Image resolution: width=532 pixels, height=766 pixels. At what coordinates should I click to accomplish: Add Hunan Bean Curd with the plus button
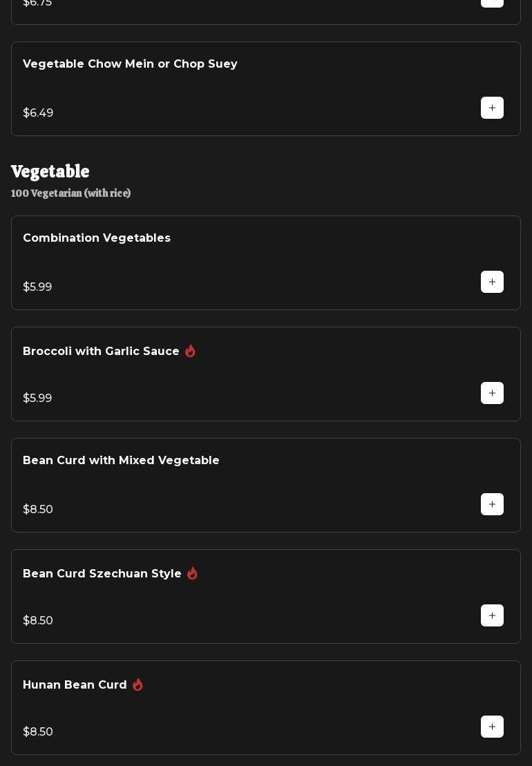click(492, 727)
